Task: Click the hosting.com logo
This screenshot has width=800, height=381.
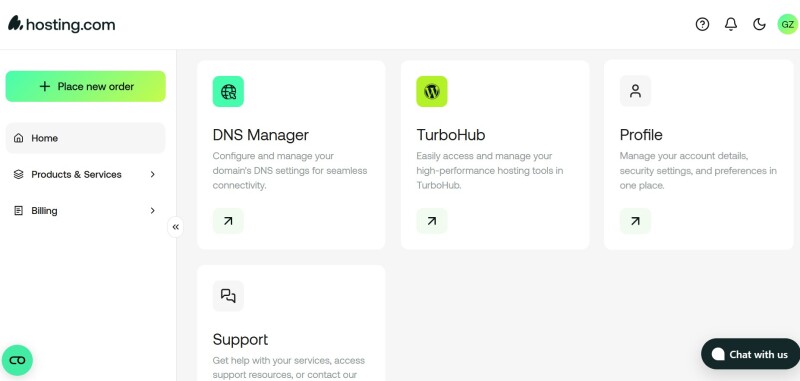Action: 61,24
